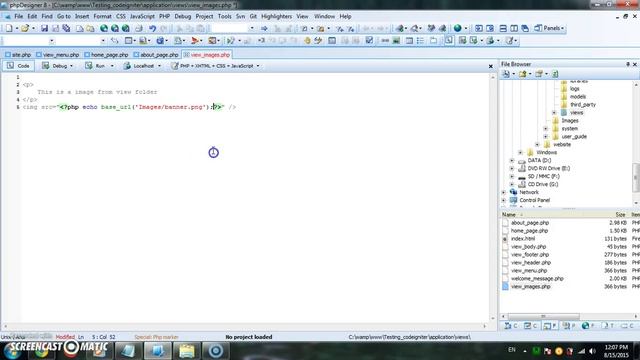
Task: Open the Help menu
Action: 345,16
